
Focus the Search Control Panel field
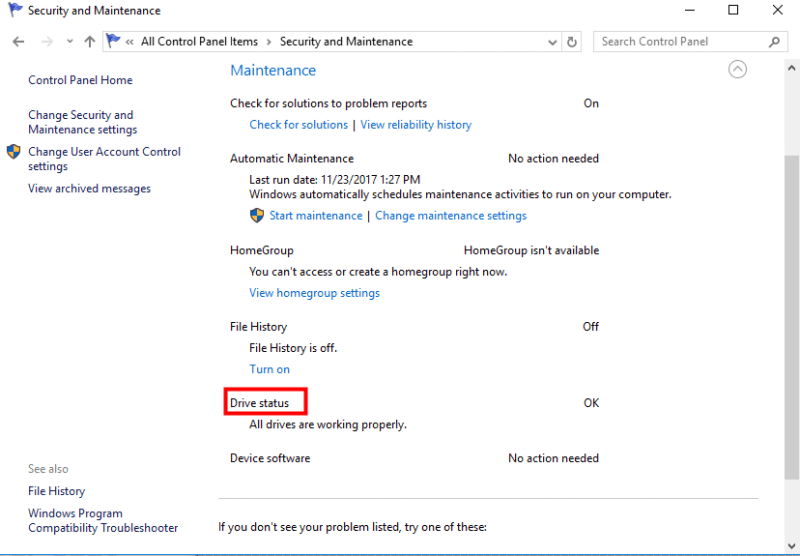(683, 42)
